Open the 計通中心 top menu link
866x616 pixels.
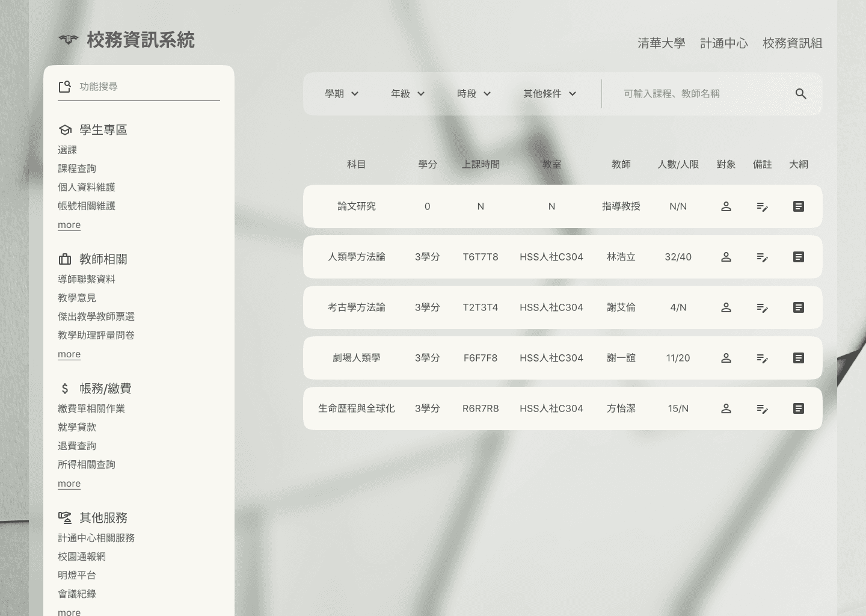pos(724,43)
